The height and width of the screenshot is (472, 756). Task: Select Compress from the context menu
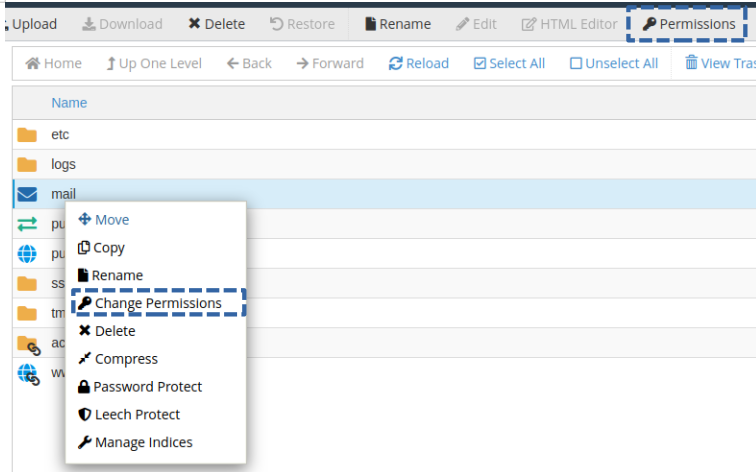click(118, 359)
